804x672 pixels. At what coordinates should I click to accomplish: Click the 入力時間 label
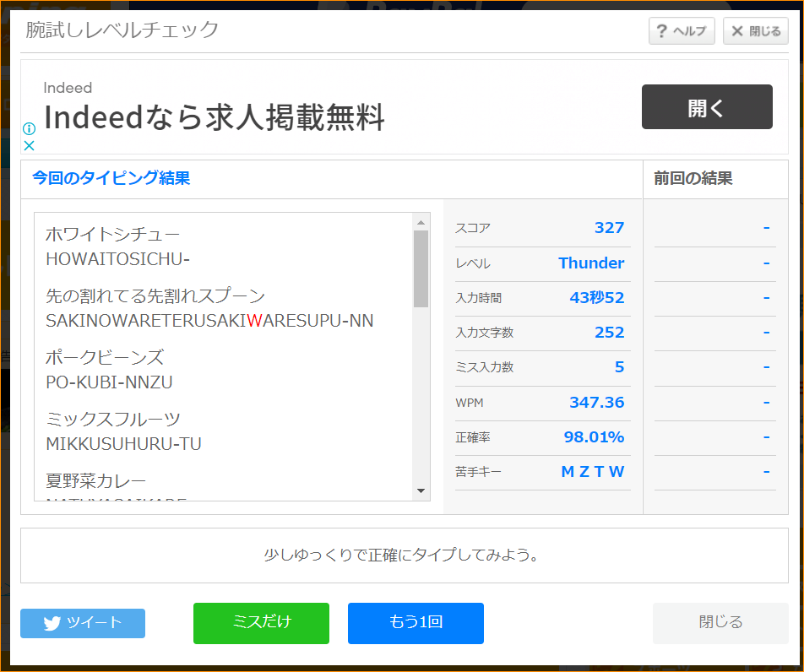(x=478, y=298)
